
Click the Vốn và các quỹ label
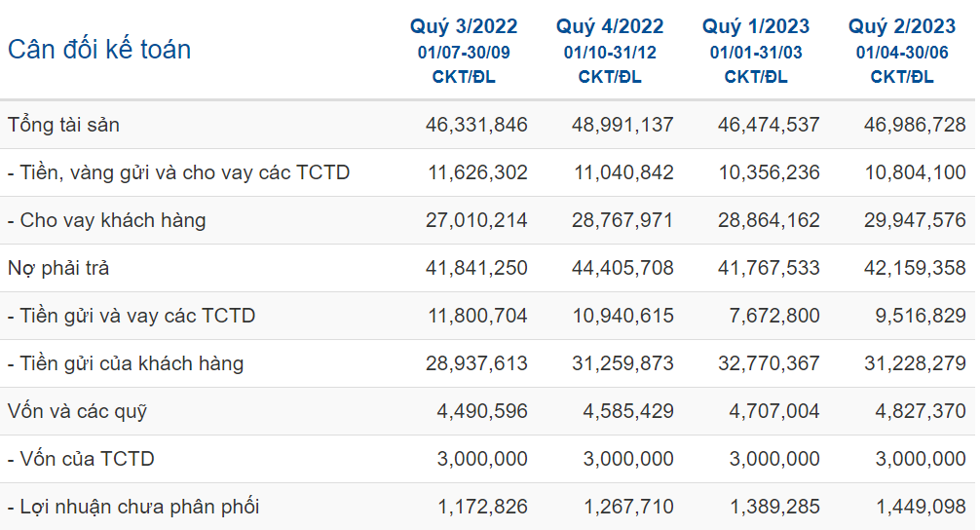tap(77, 411)
